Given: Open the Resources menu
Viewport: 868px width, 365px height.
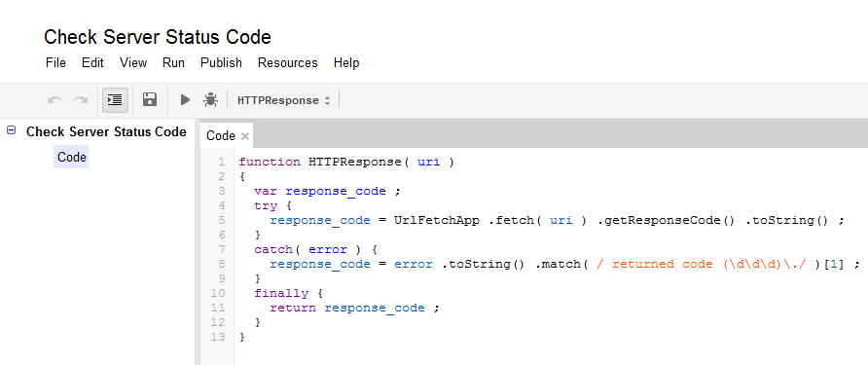Looking at the screenshot, I should point(288,63).
